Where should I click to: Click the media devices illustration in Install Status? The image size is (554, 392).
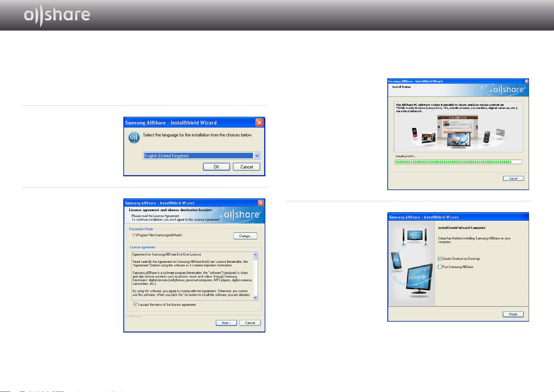tap(458, 132)
